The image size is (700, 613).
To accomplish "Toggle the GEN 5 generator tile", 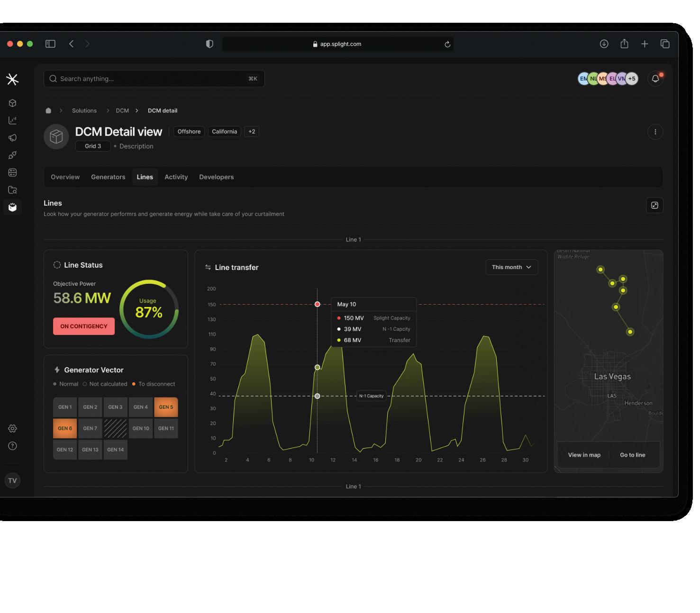I will pos(166,407).
